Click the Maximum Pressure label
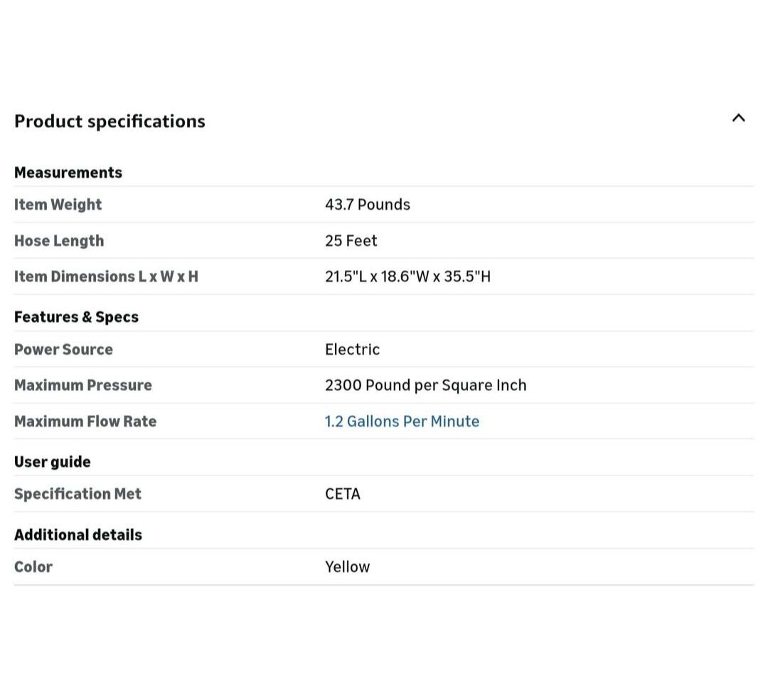 (x=83, y=385)
